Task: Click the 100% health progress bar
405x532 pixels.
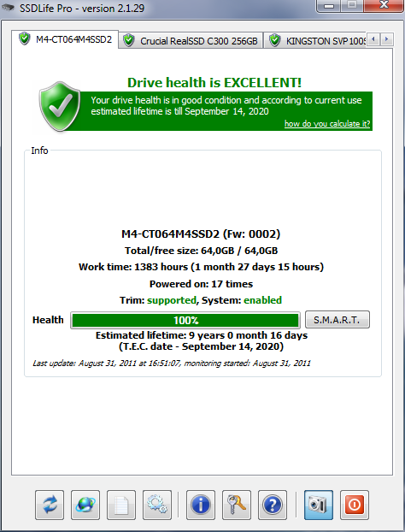Action: pos(185,320)
